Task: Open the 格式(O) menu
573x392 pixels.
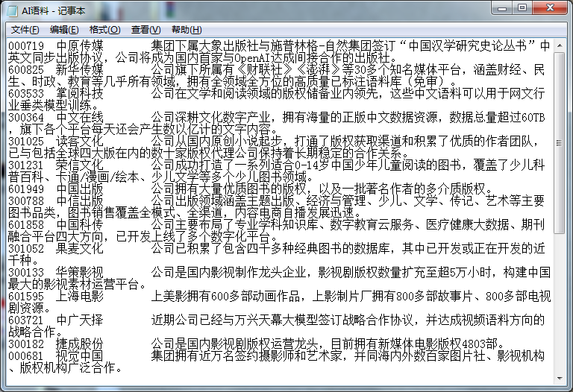Action: [x=105, y=30]
